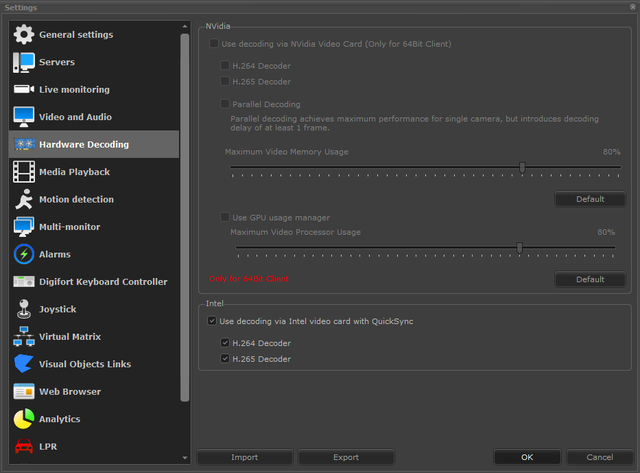Click the Web Browser window icon

point(24,391)
